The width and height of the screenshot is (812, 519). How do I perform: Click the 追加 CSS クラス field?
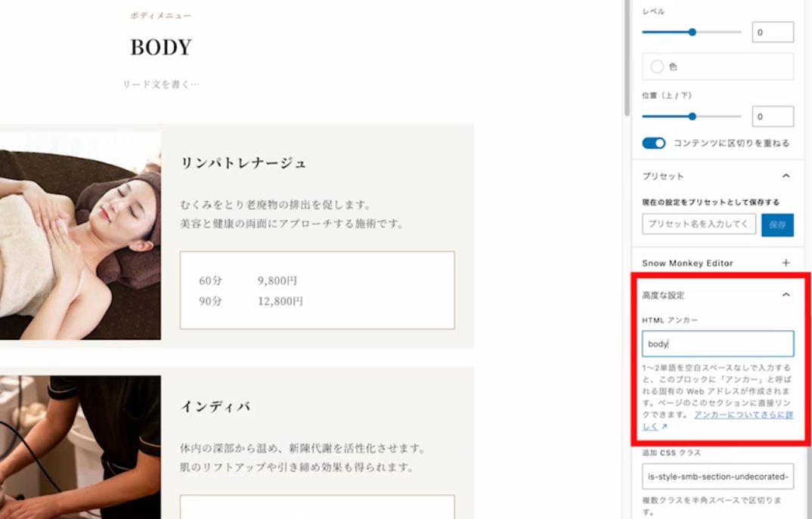point(717,477)
